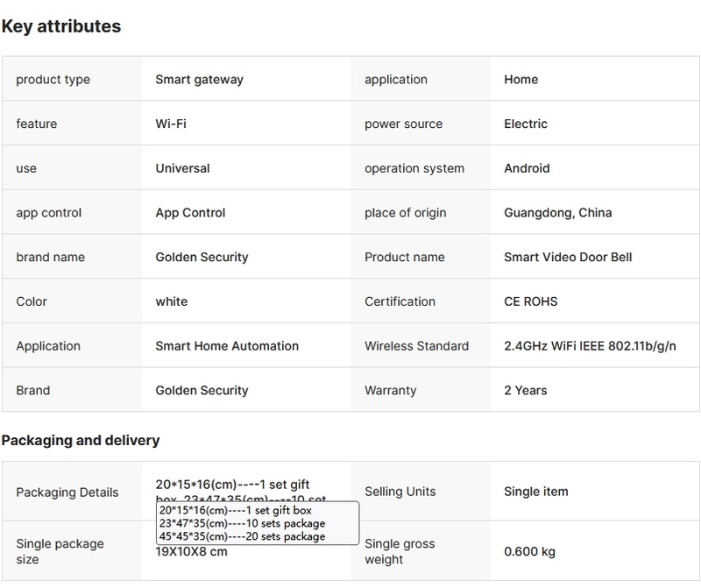Select the Smart Video Door Bell name

(568, 258)
